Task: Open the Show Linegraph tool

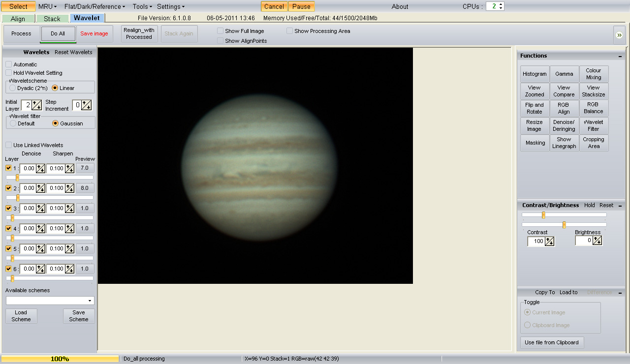Action: pyautogui.click(x=564, y=143)
